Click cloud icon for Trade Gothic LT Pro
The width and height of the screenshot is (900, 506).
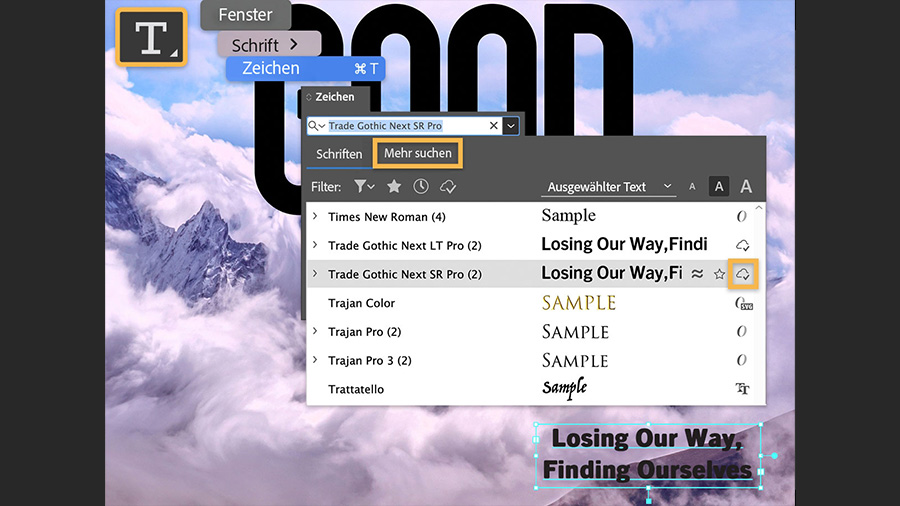(x=743, y=246)
